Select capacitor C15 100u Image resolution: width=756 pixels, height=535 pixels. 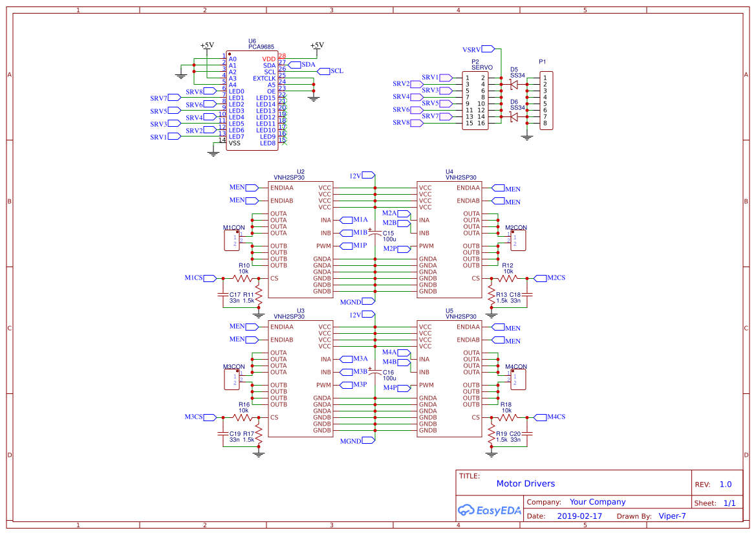coord(374,233)
